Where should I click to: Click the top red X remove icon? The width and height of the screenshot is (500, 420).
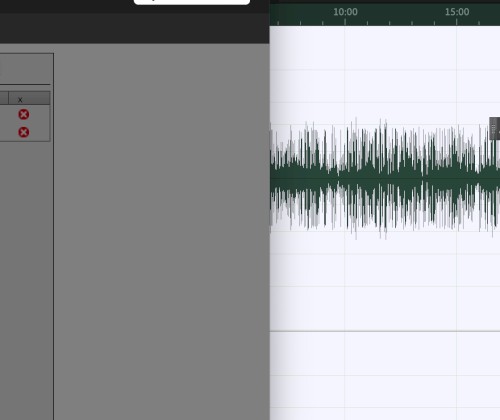click(x=23, y=114)
